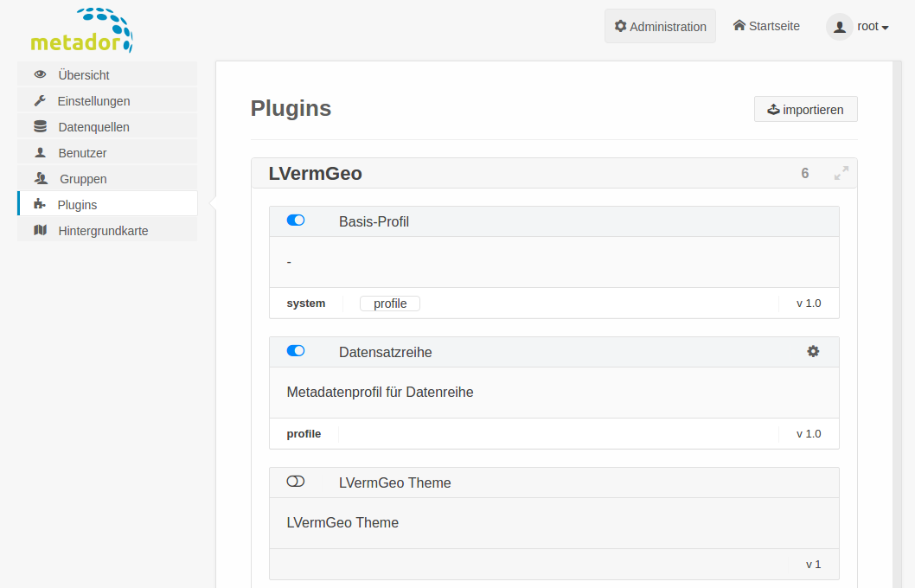This screenshot has width=915, height=588.
Task: Click the puzzle icon beside Plugins
Action: point(40,203)
